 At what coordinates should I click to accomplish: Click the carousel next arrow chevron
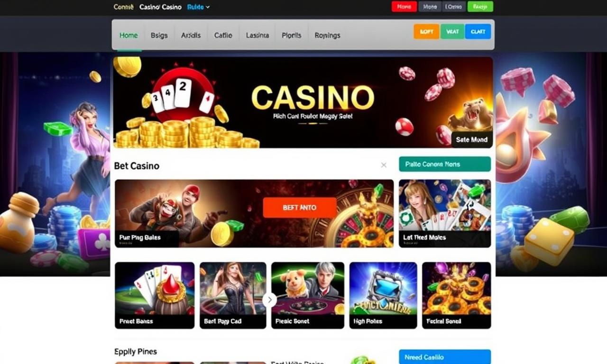tap(270, 300)
